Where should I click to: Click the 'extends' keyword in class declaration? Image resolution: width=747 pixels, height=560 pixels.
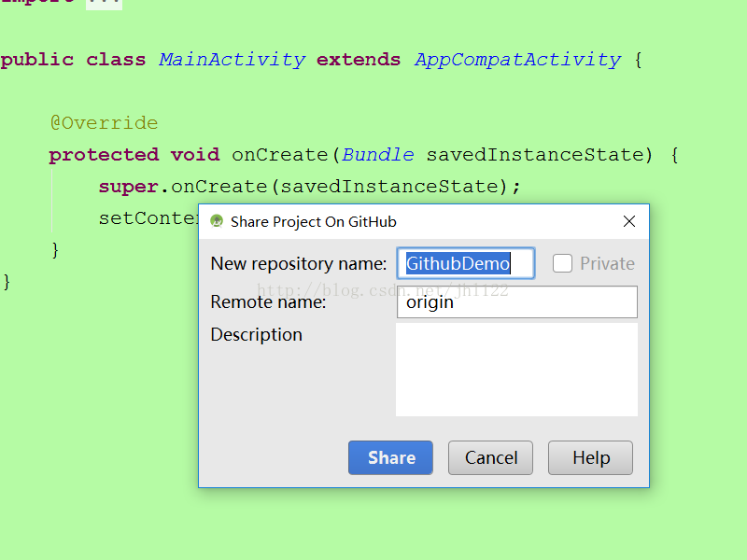[359, 60]
